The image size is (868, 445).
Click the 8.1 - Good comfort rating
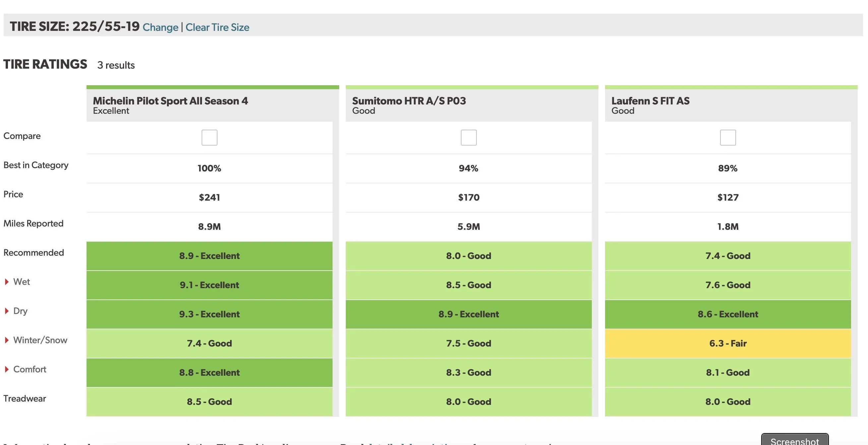click(728, 372)
